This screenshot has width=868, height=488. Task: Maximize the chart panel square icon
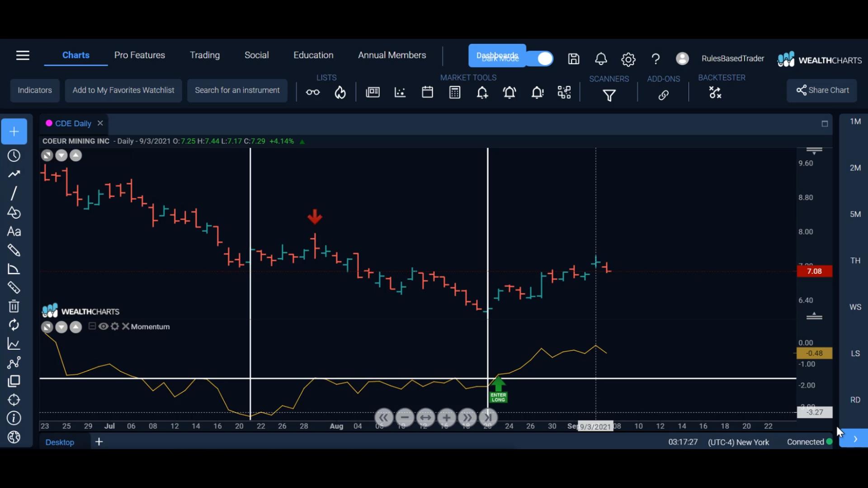coord(825,124)
